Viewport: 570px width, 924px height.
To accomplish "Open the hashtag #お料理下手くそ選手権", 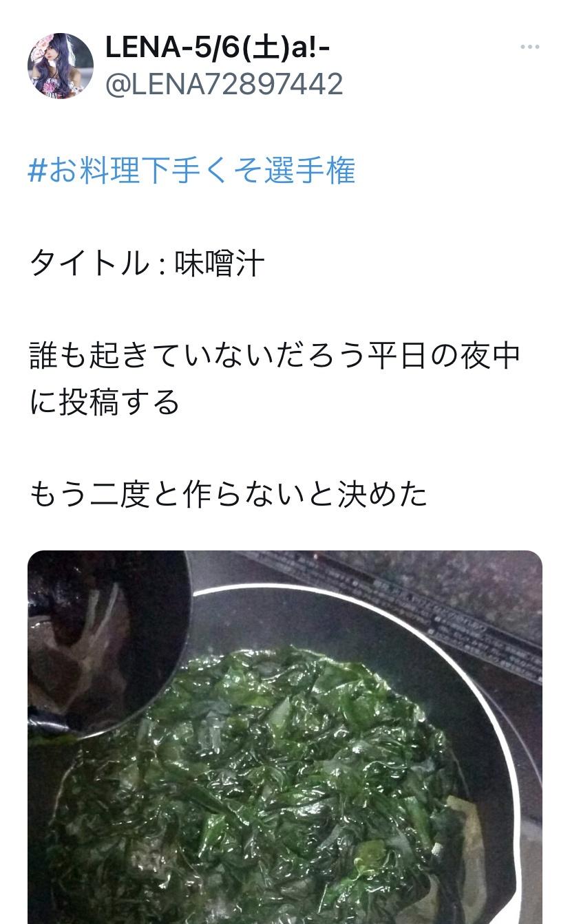I will [192, 171].
